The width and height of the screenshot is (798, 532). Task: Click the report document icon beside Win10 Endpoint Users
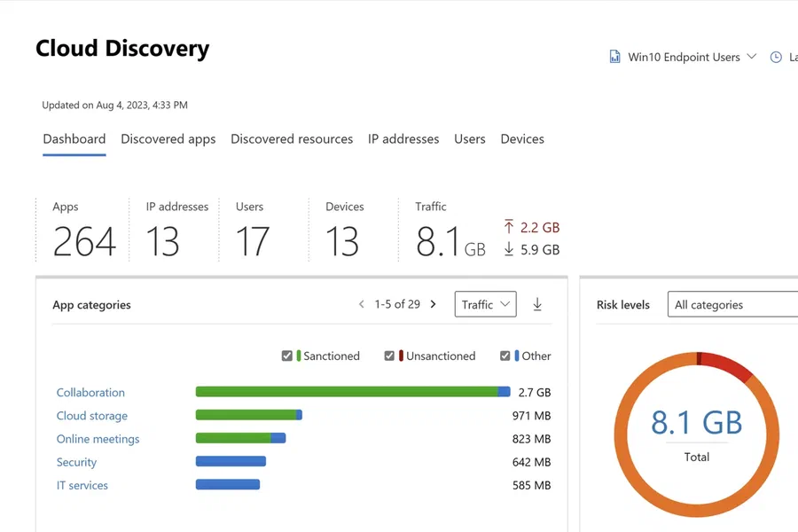click(x=614, y=57)
